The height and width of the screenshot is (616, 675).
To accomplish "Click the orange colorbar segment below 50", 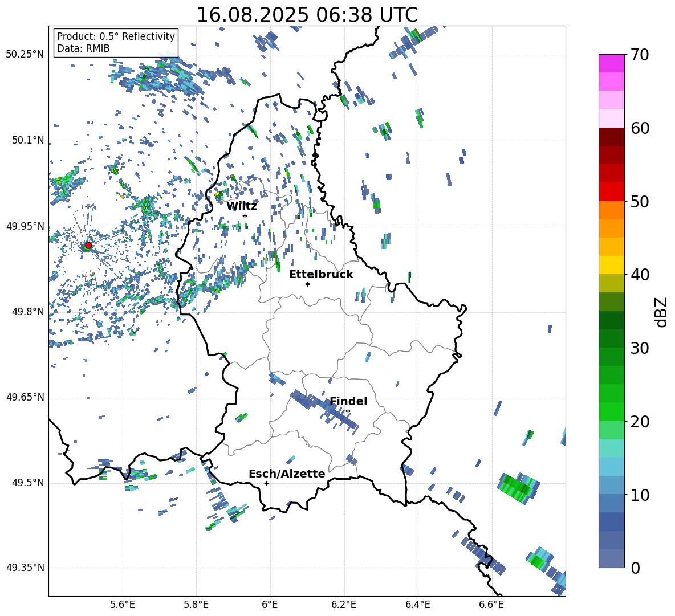I will (611, 210).
